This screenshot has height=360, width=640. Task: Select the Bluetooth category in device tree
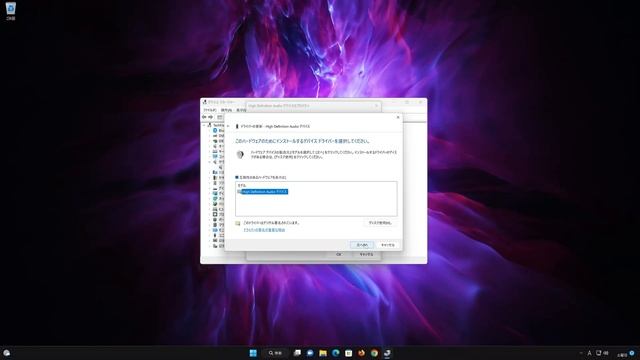218,130
